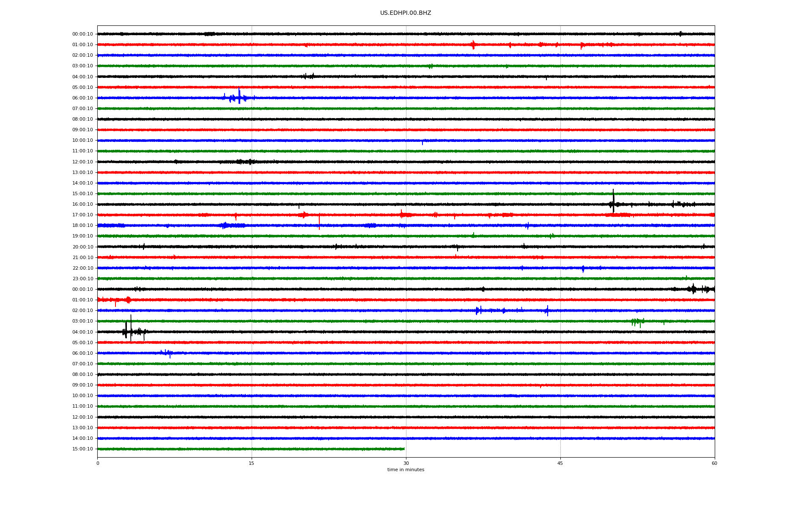This screenshot has height=508, width=812.
Task: Click the tall red spike below 17:00:10 trace
Action: pos(319,222)
